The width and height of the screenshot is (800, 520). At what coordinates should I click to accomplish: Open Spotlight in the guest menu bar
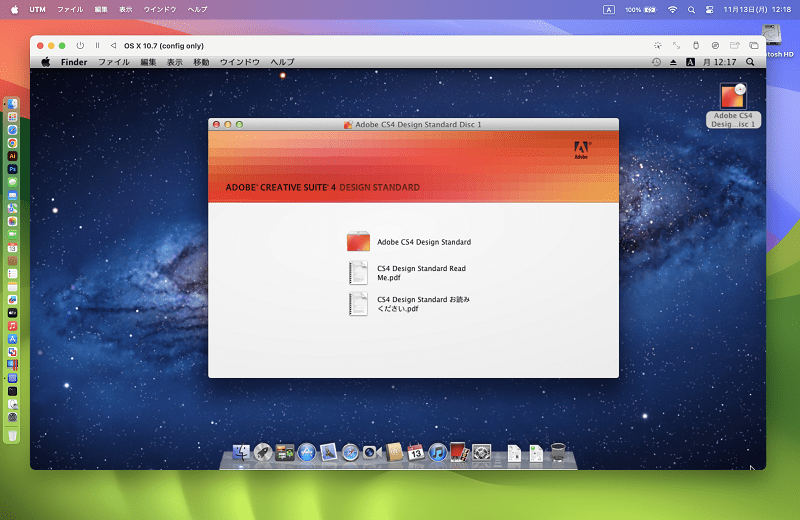coord(750,62)
